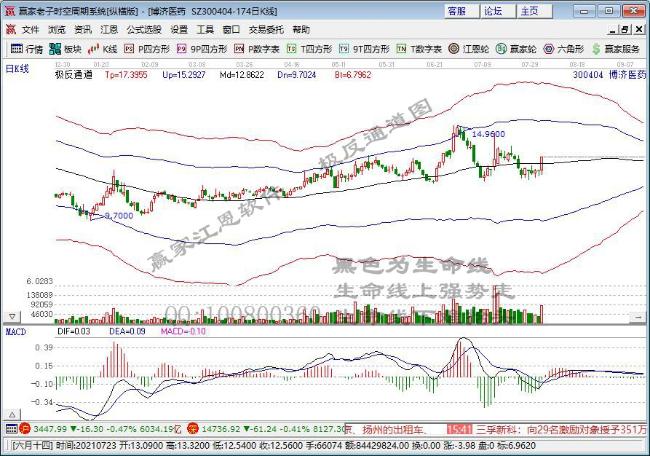Click the last red candlestick on chart

(542, 165)
